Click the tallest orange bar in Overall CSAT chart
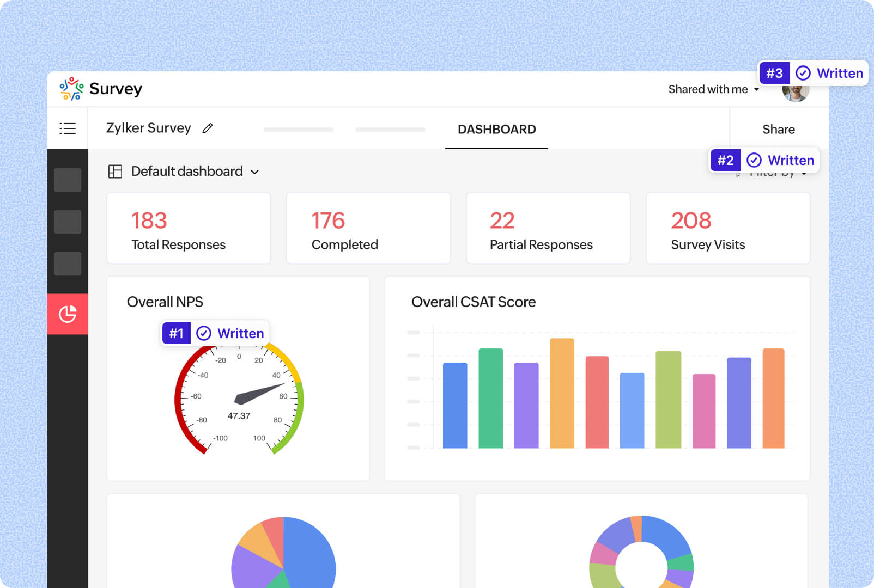Viewport: 874px width, 588px height. pyautogui.click(x=562, y=392)
